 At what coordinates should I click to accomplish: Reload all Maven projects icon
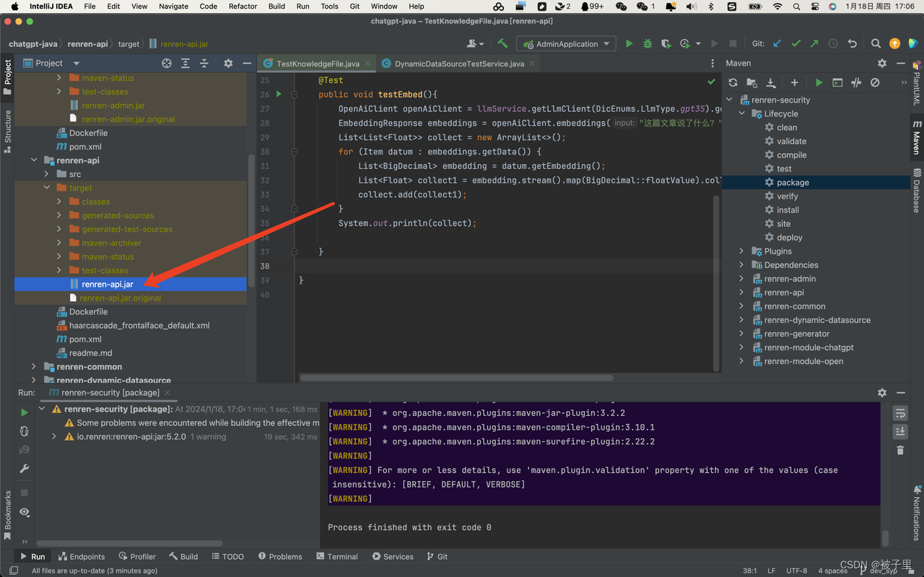coord(733,82)
